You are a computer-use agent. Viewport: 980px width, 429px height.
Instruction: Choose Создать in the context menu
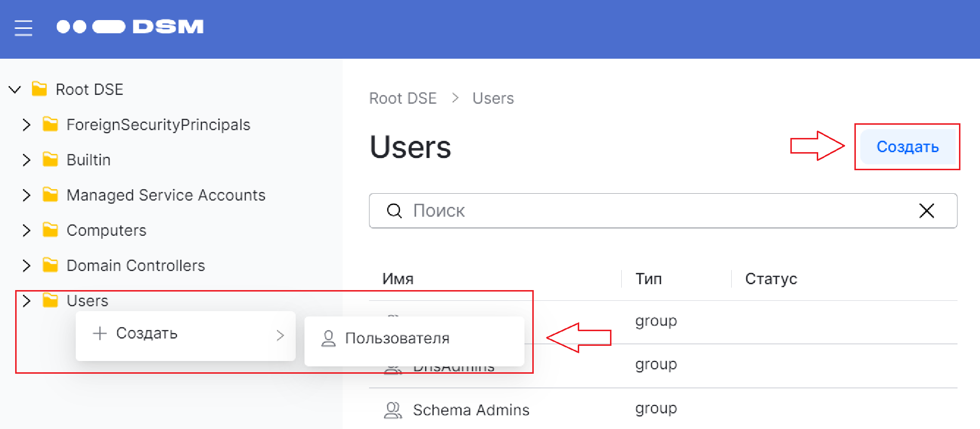(147, 334)
